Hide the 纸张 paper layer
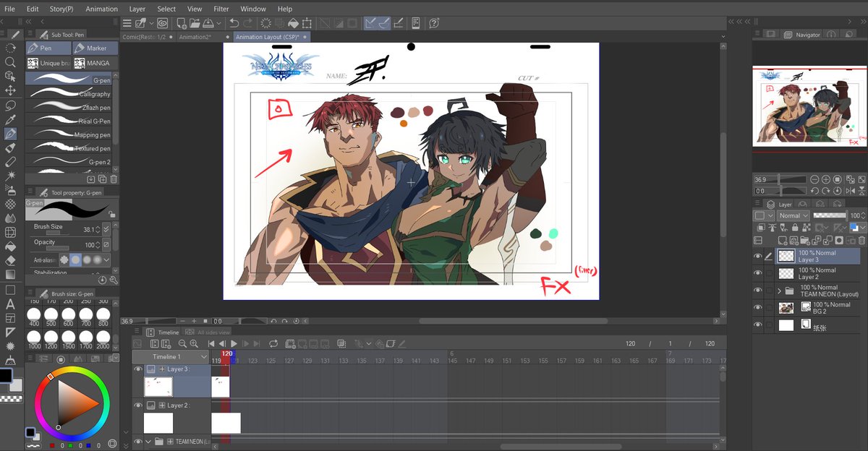 click(x=758, y=325)
